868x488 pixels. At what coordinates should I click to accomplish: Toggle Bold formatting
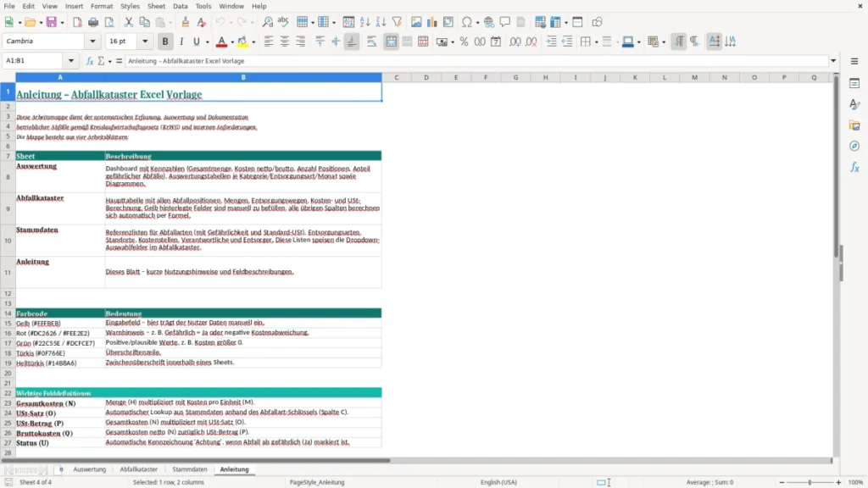(165, 42)
